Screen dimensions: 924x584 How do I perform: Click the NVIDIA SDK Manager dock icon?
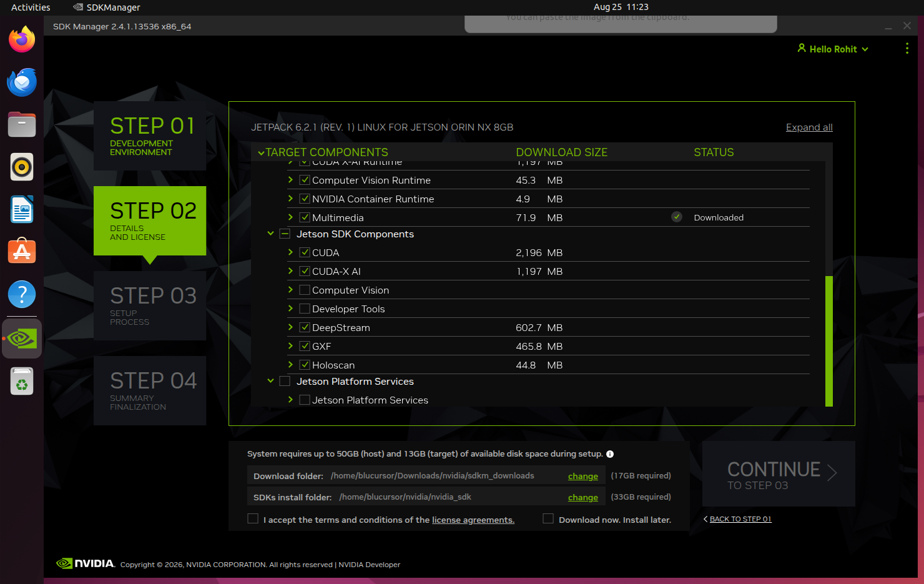[22, 339]
